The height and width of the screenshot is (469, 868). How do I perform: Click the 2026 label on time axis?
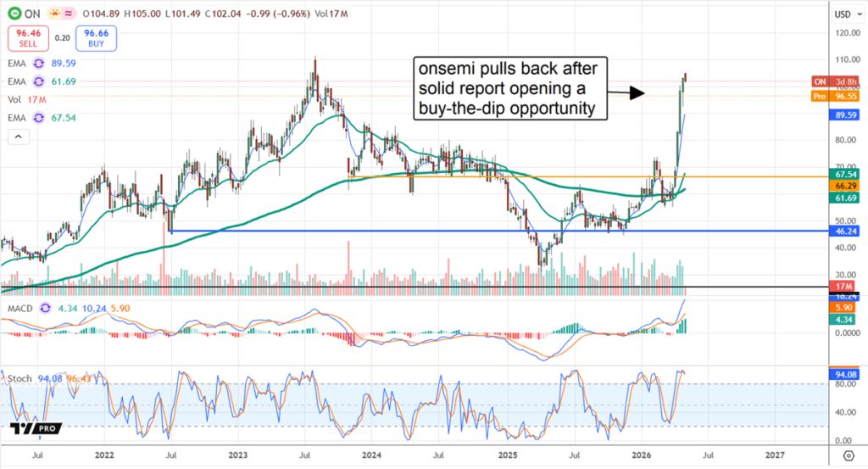(641, 455)
